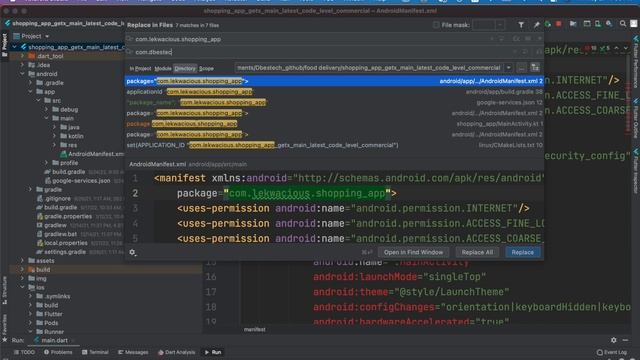Select the build.gradle applicationId result row
Screen dimensions: 640x360
[334, 92]
